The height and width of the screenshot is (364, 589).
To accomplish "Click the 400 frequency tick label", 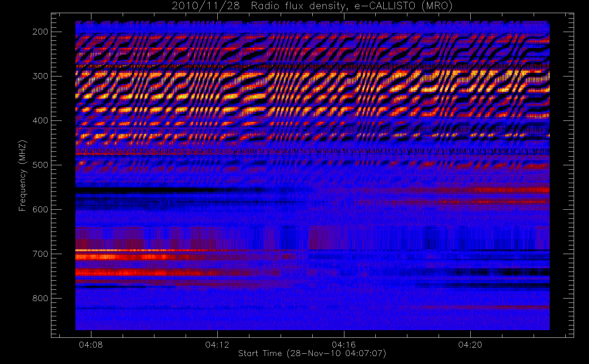I will coord(40,120).
